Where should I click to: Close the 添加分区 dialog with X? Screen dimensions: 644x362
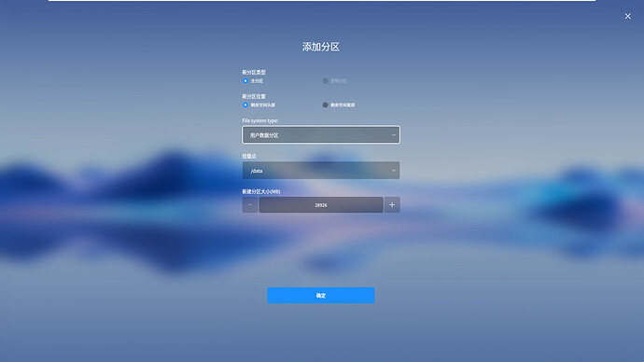[x=627, y=17]
